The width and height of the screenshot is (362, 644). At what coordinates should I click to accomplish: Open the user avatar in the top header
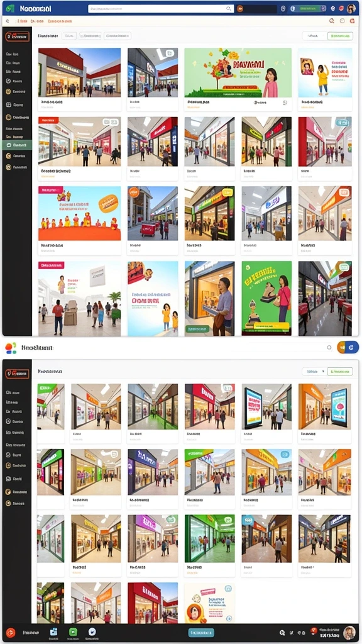pyautogui.click(x=351, y=8)
